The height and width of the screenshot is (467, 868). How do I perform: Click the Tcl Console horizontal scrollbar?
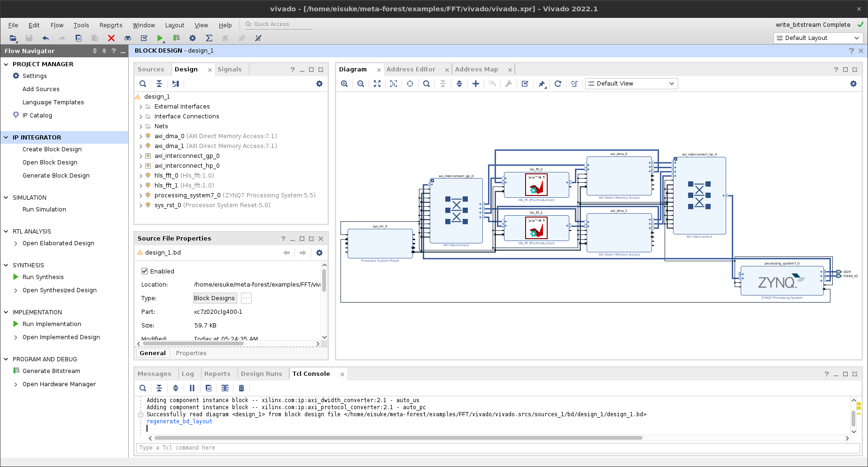[x=398, y=438]
